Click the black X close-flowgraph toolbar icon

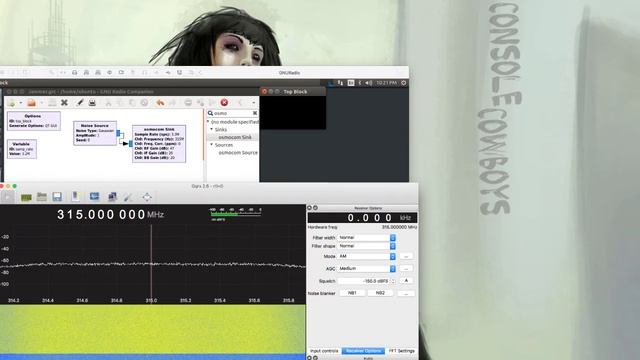coord(64,102)
